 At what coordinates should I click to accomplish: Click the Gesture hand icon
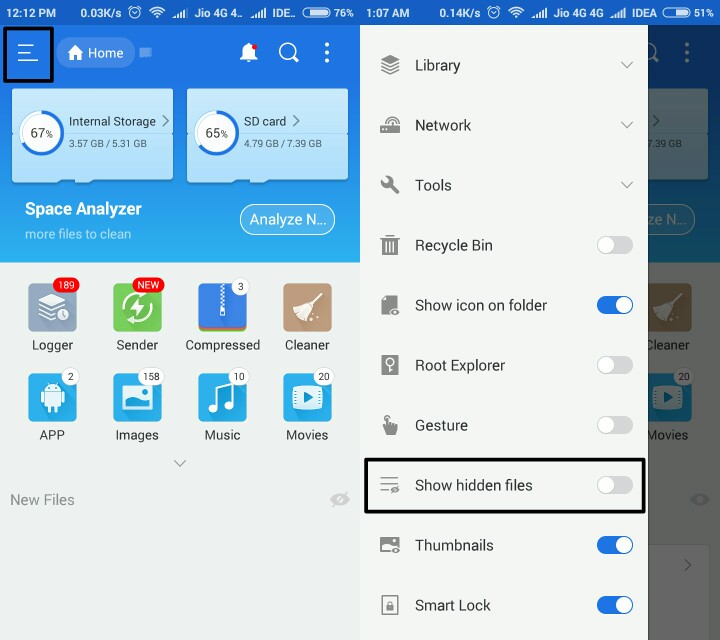(390, 425)
